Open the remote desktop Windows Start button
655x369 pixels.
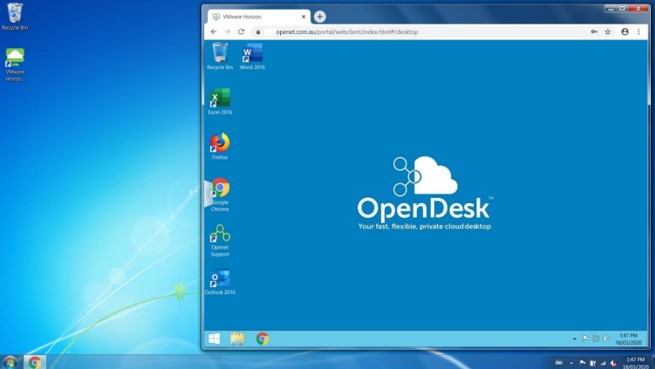pyautogui.click(x=214, y=338)
